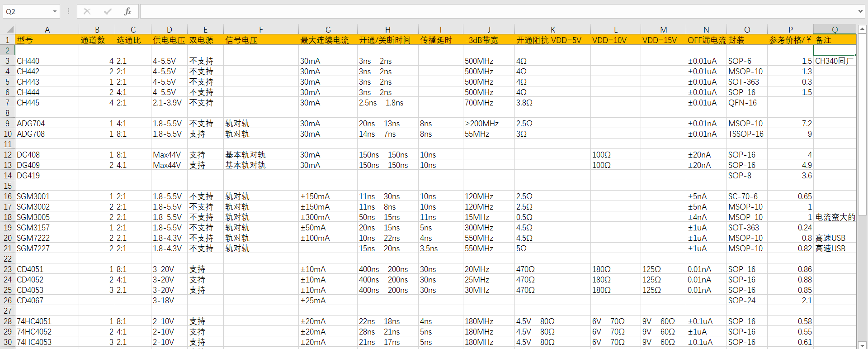
Task: Click cell SGM7227
Action: (47, 248)
